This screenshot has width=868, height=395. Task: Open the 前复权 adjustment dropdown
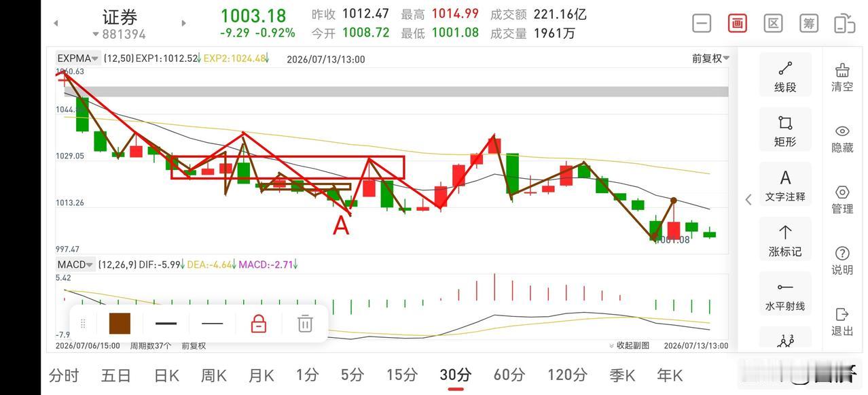tap(710, 58)
